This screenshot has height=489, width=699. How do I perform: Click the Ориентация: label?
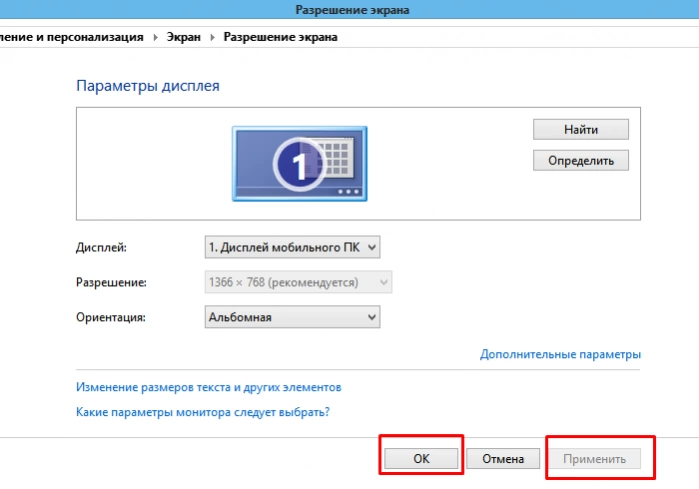point(111,317)
